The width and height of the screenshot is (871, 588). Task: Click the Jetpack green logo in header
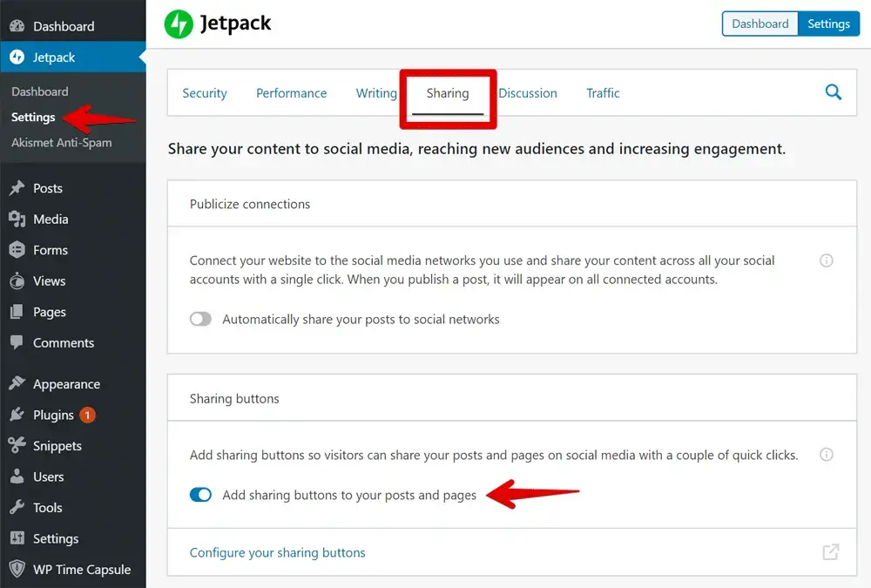click(x=179, y=24)
